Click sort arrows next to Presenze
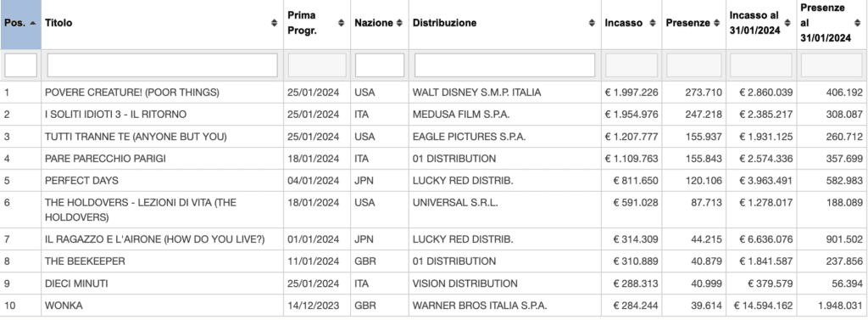Image resolution: width=868 pixels, height=320 pixels. pyautogui.click(x=717, y=23)
